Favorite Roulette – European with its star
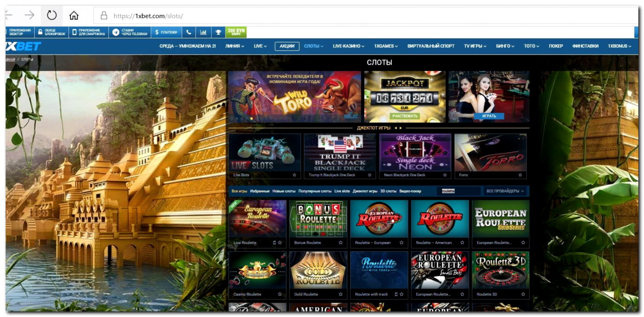The image size is (644, 317). tap(401, 243)
